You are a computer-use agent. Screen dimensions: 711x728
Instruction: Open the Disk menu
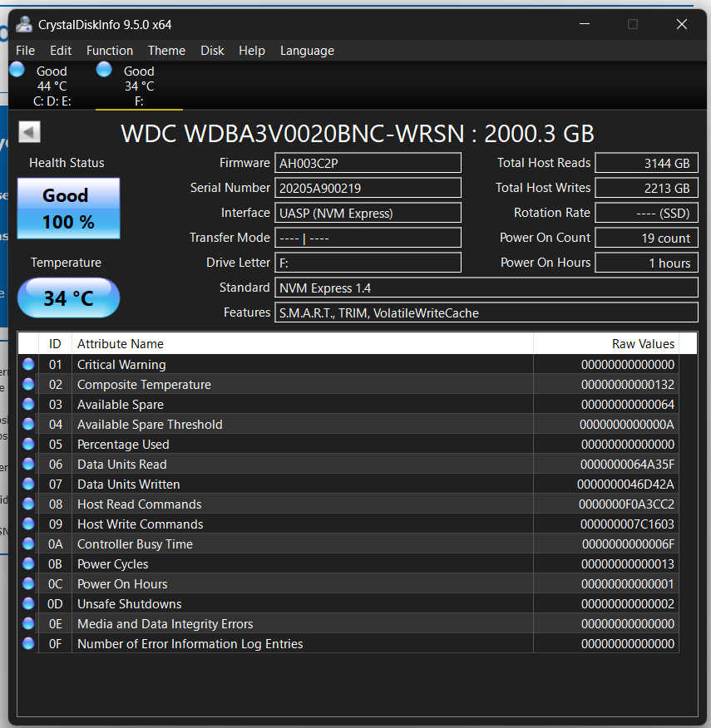212,50
